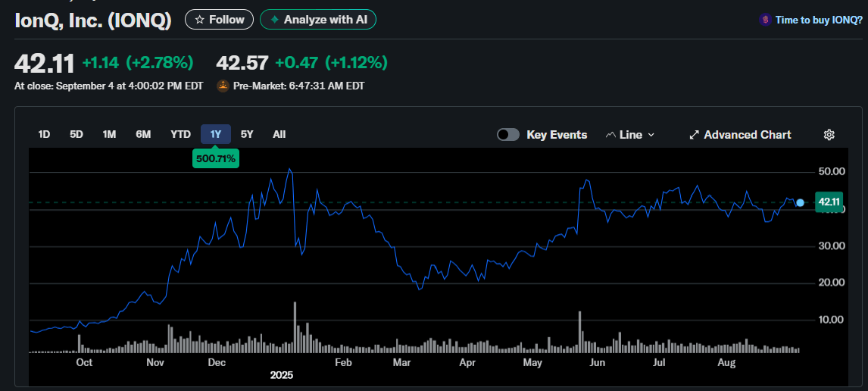
Task: Click the Advanced Chart expand arrows icon
Action: coord(694,135)
